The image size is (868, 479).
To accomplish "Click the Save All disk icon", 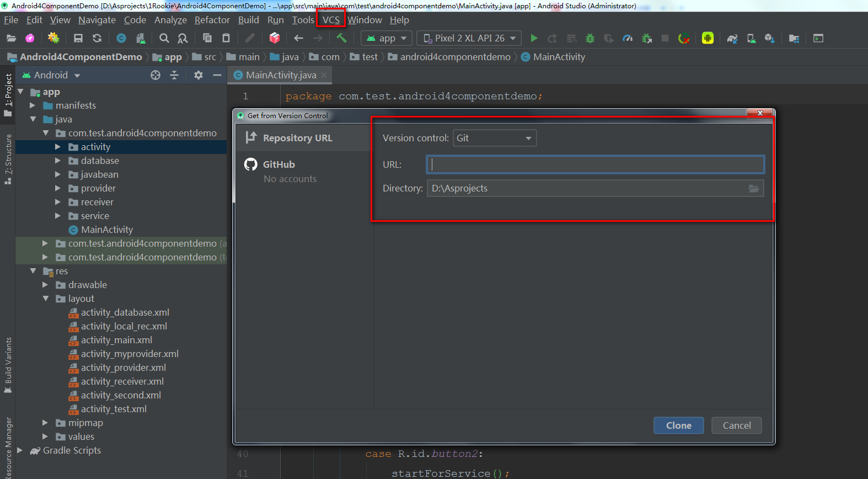I will click(x=78, y=38).
